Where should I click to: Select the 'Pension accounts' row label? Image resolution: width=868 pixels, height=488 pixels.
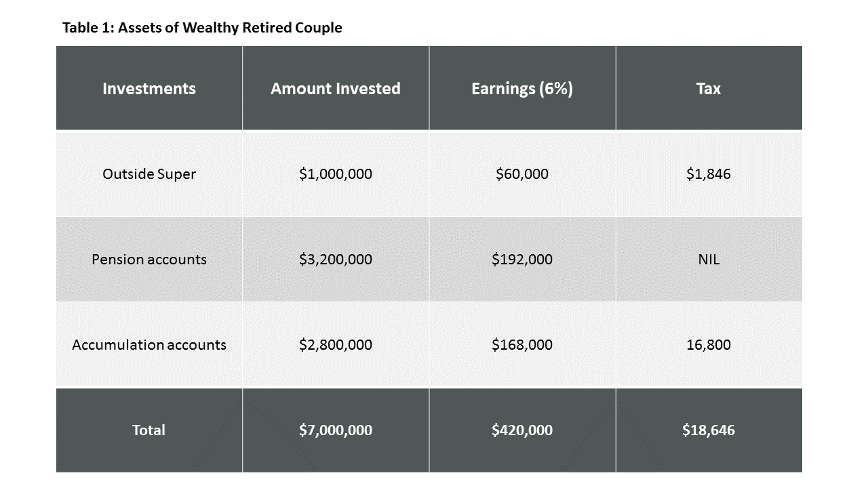tap(149, 260)
